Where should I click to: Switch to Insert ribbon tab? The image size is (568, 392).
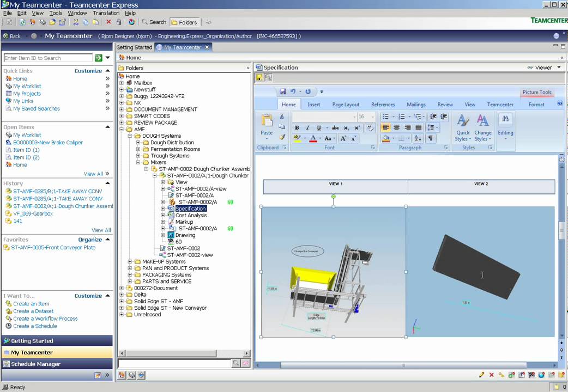click(313, 104)
